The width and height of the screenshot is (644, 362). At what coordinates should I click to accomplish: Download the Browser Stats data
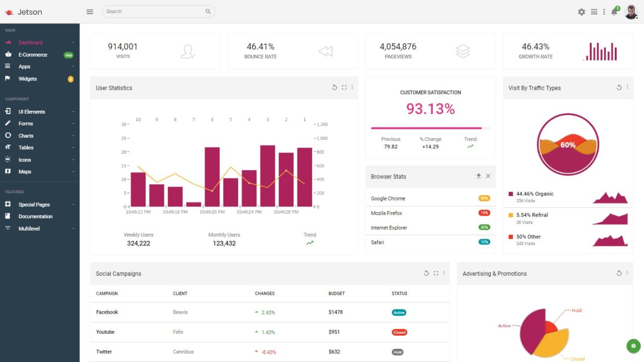tap(478, 176)
